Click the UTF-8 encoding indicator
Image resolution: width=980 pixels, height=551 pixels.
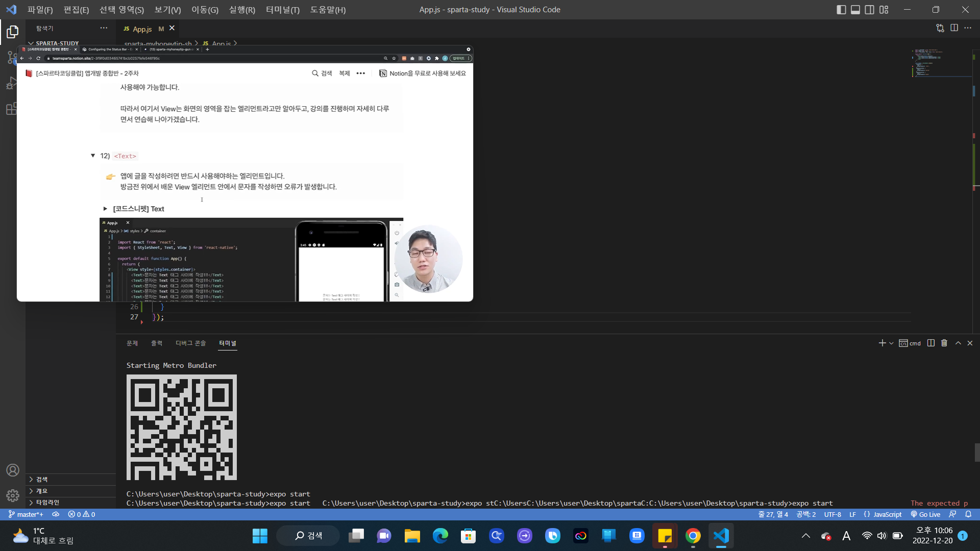832,514
